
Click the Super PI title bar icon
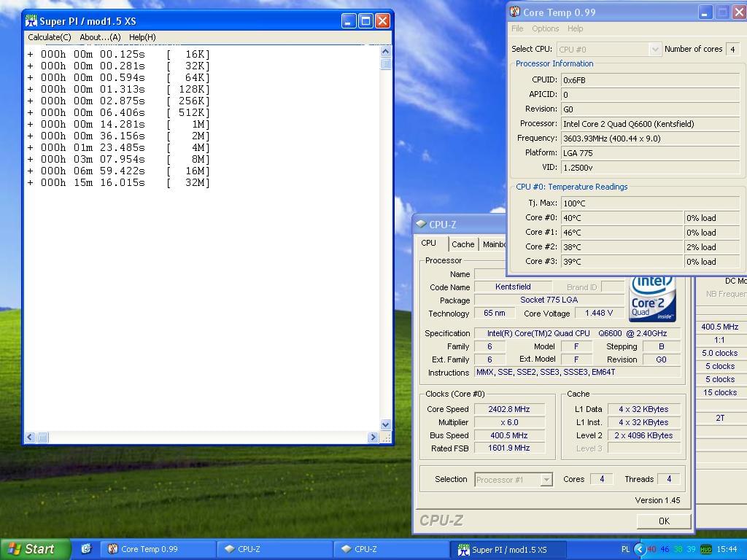31,21
